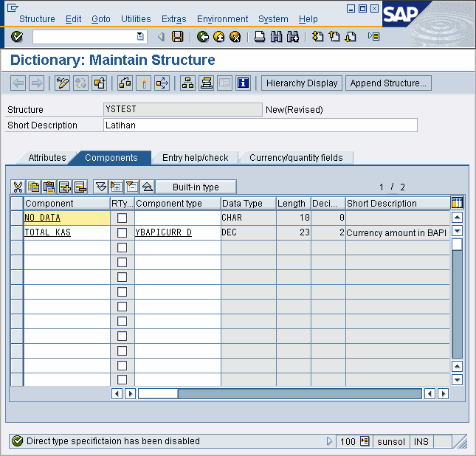476x456 pixels.
Task: Click the Activate matchstick icon
Action: [144, 83]
